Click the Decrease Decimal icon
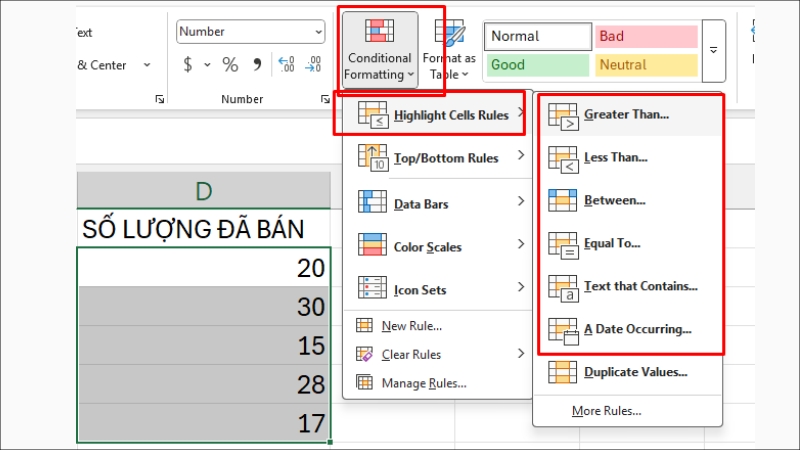 tap(313, 65)
